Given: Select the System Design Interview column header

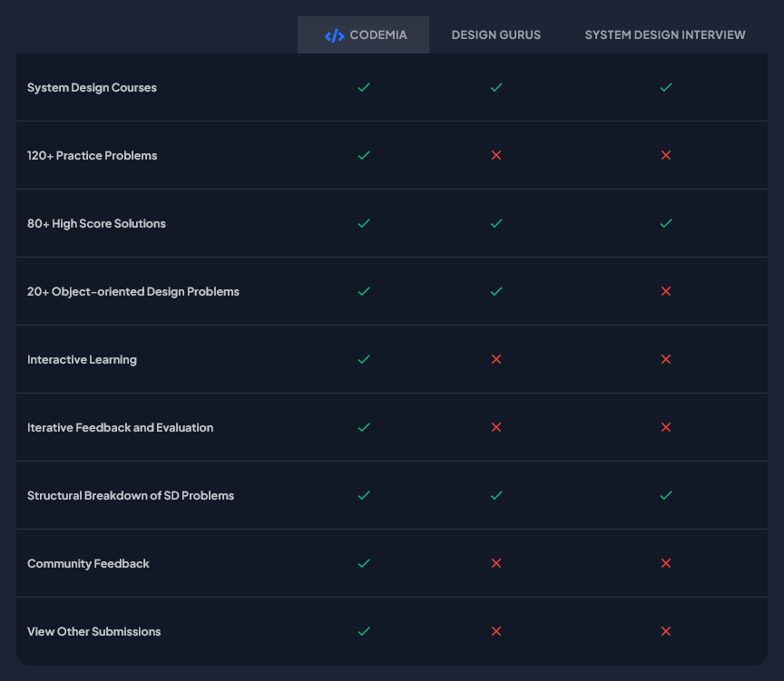Looking at the screenshot, I should coord(665,35).
